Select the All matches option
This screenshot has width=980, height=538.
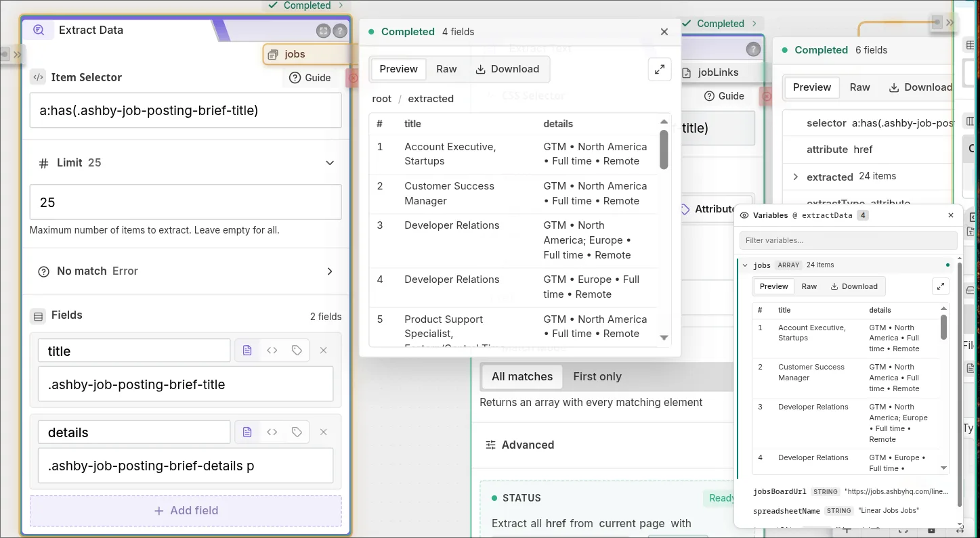(x=522, y=377)
